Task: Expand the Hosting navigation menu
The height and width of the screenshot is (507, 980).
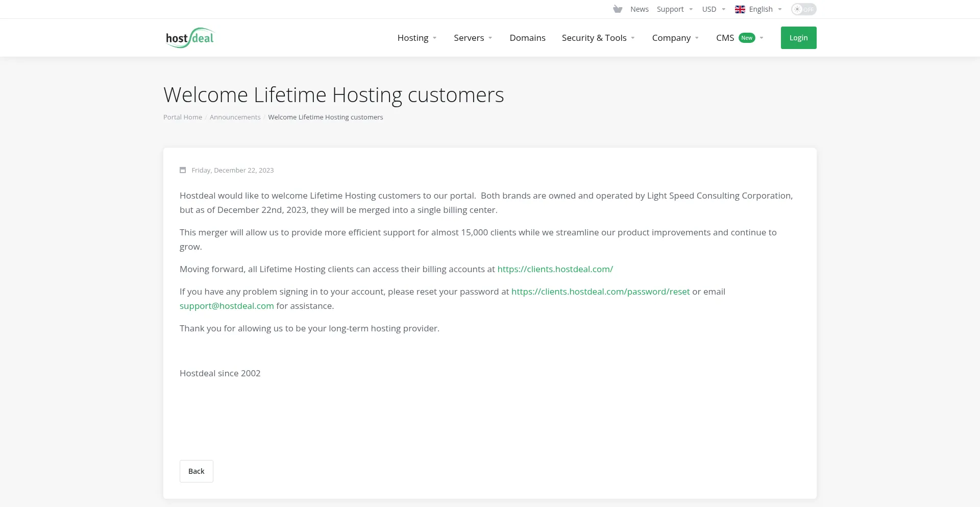Action: point(416,38)
